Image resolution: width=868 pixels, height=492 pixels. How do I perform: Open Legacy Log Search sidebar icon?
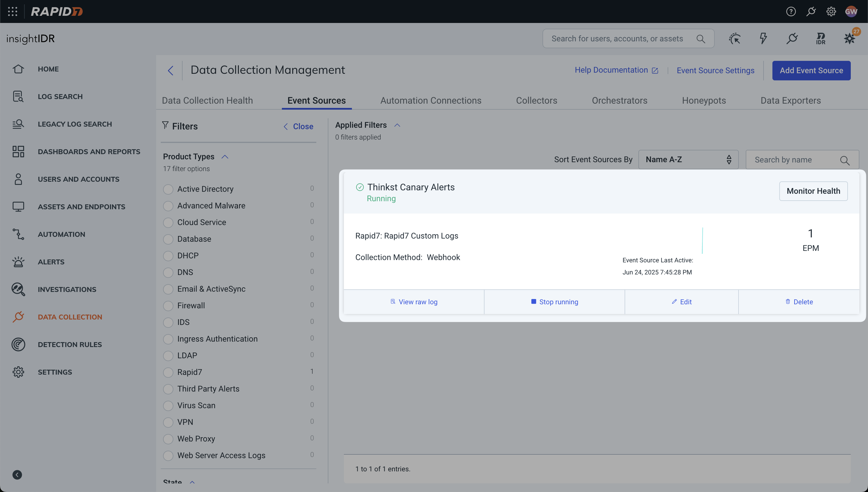coord(18,124)
